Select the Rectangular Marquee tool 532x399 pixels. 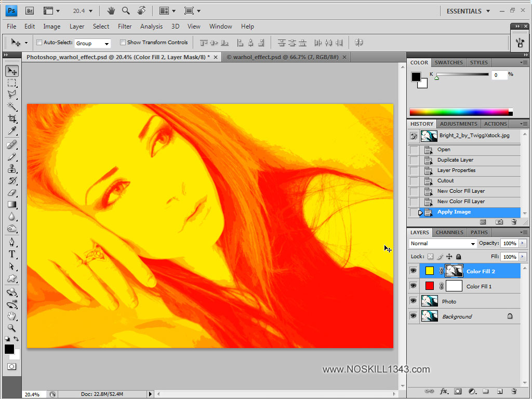(12, 83)
